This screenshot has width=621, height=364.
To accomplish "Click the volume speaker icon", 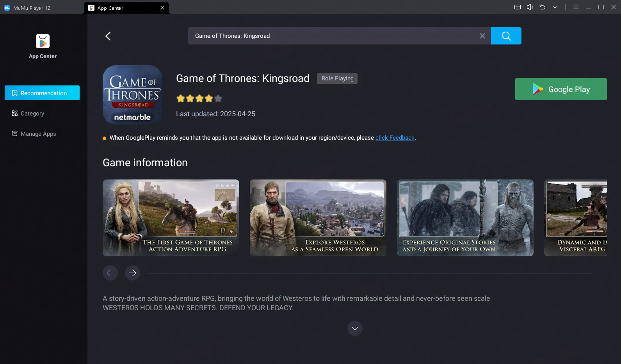I will pyautogui.click(x=530, y=7).
